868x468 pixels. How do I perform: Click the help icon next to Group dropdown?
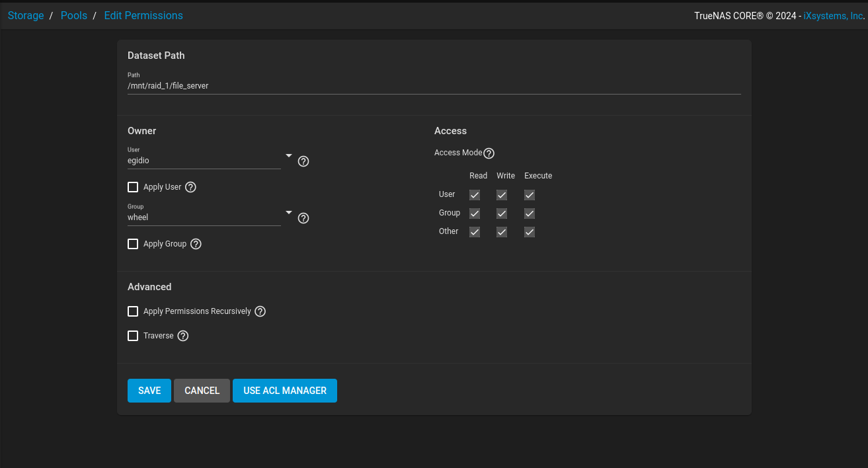[303, 218]
